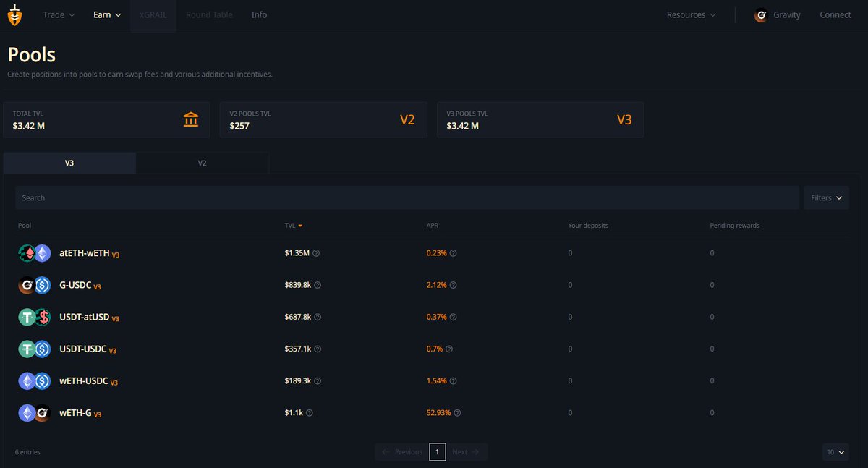Click the wETH-G token pair icon
Viewport: 868px width, 468px height.
[35, 412]
